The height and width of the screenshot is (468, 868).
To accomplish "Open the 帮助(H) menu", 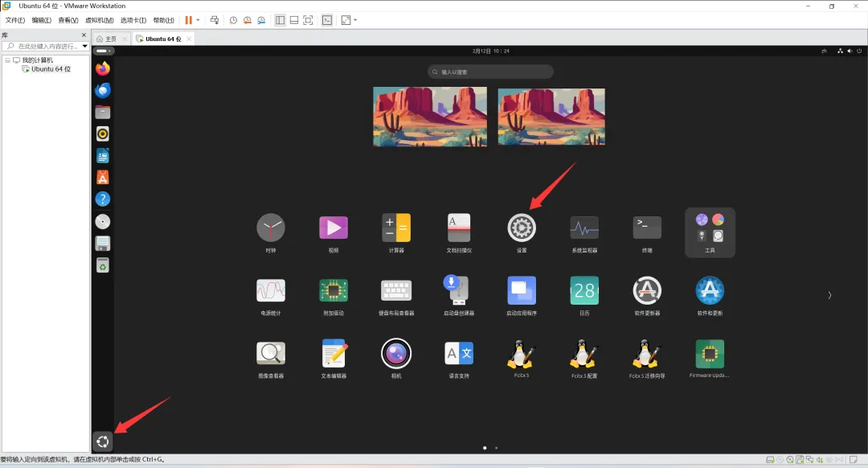I will 163,20.
